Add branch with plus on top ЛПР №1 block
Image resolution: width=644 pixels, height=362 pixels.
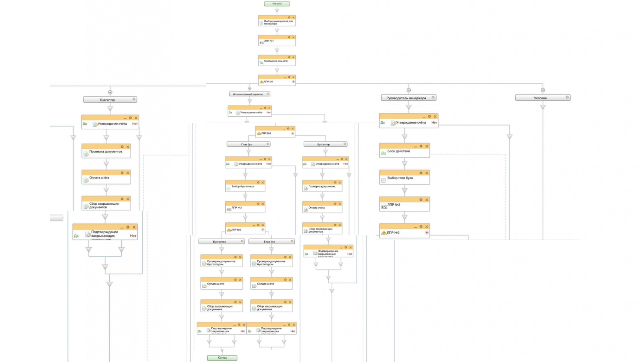tap(293, 82)
